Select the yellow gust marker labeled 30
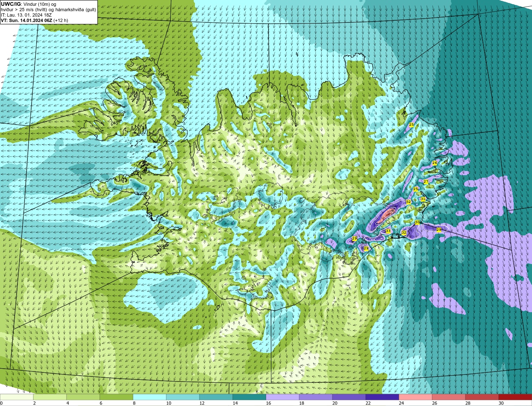This screenshot has height=406, width=532. point(417,223)
